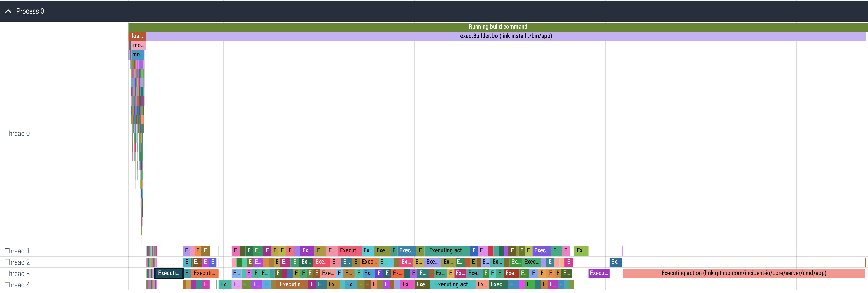Click the orange 'Executi...' slice in Thread 3

click(204, 273)
